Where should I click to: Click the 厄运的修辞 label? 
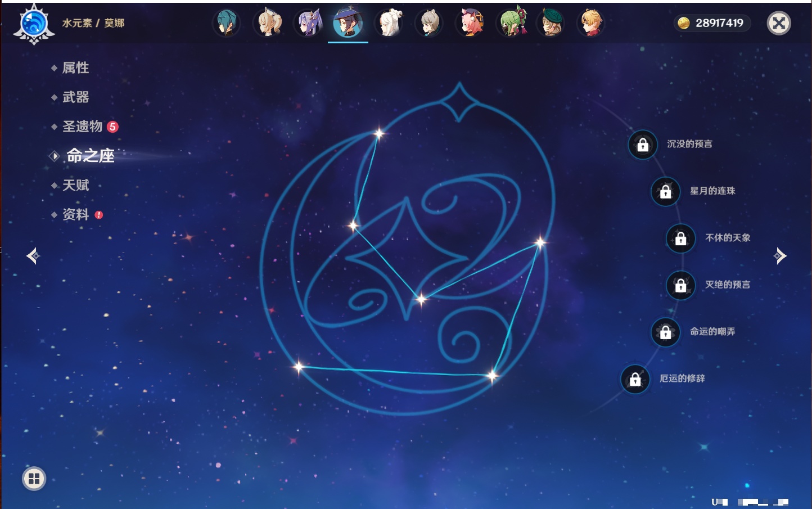click(682, 379)
